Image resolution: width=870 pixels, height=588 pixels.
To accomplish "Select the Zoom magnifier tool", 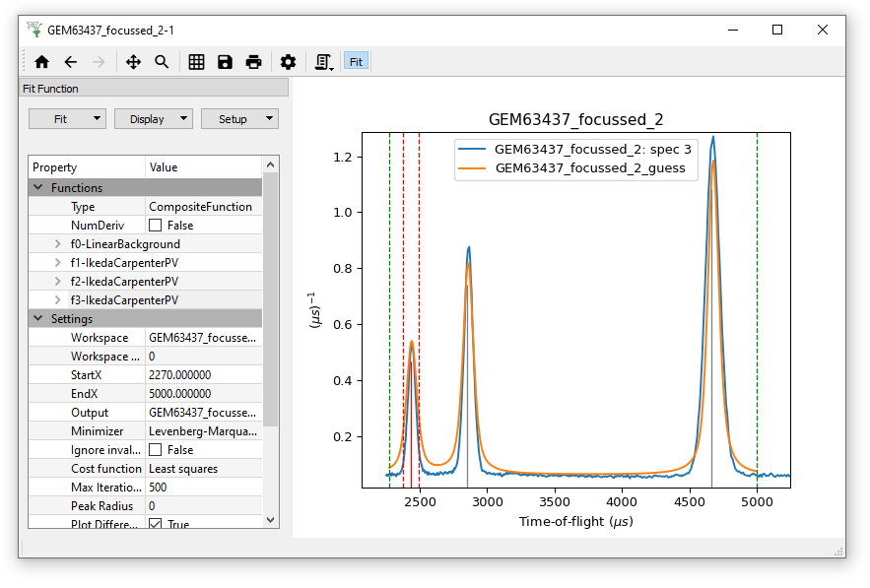I will click(162, 62).
